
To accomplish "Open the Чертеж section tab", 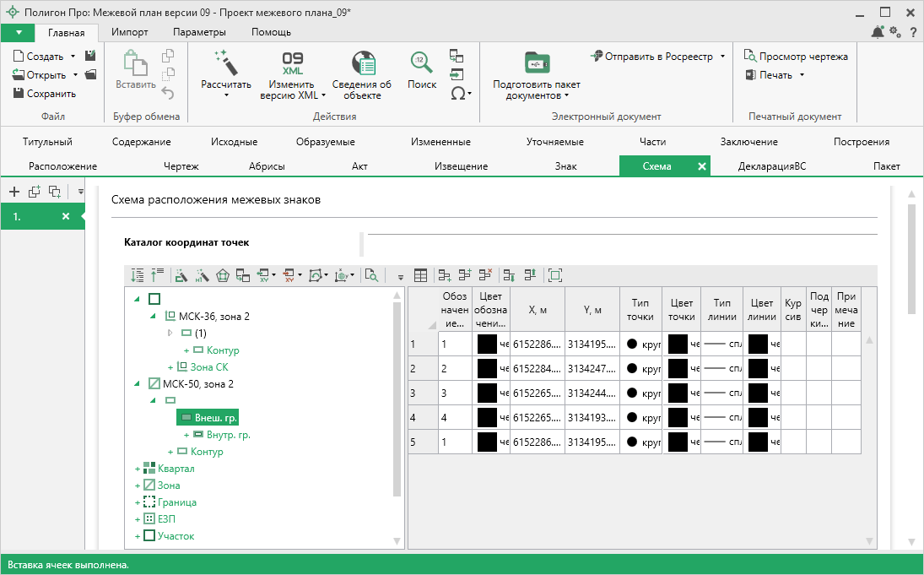I will (181, 166).
